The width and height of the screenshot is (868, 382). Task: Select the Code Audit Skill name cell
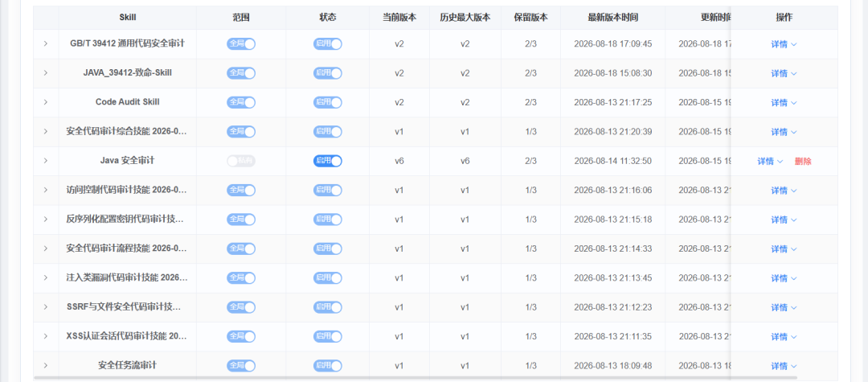[127, 102]
